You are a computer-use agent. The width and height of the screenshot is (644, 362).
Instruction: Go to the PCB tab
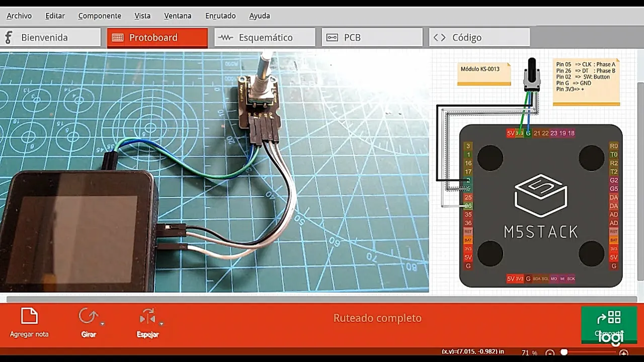click(x=372, y=37)
